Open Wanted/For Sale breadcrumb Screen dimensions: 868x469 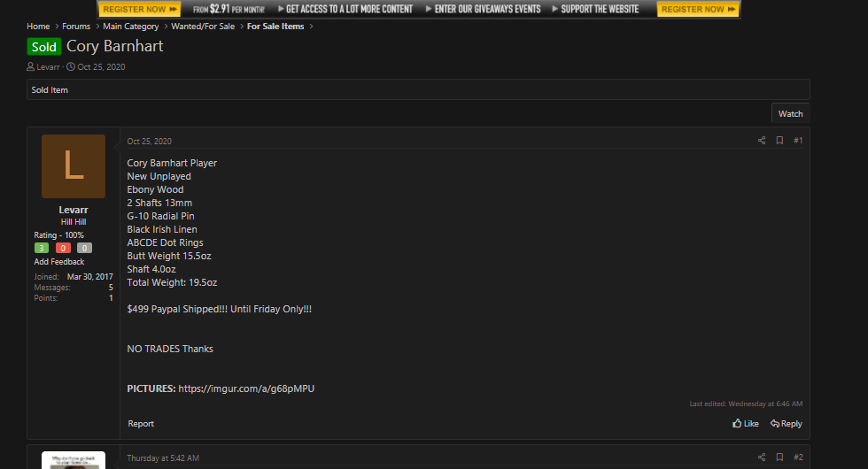click(203, 27)
